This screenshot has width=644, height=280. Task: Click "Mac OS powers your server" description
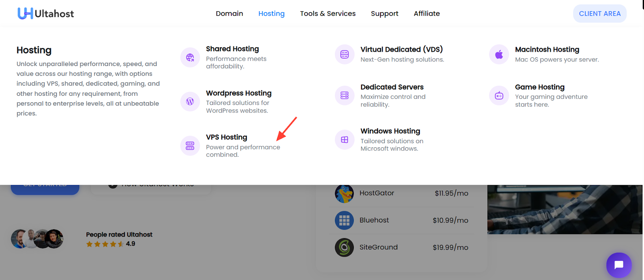point(557,60)
